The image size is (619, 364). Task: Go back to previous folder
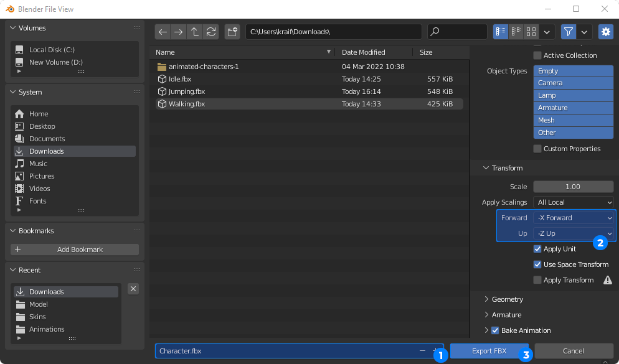coord(163,32)
